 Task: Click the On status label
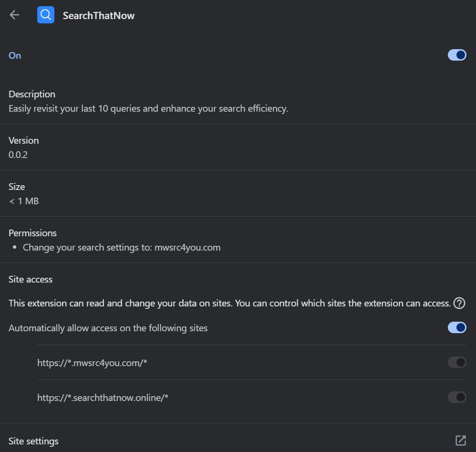point(15,55)
